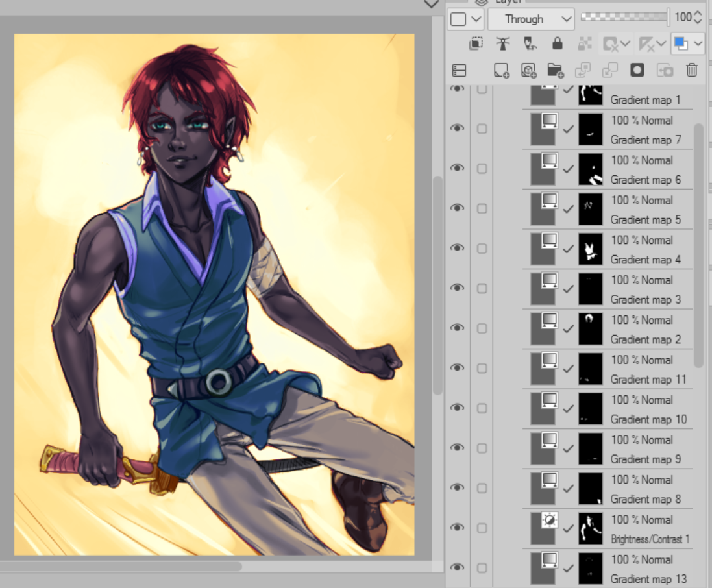
Task: Select the Gradient map 6 mask thumbnail
Action: click(591, 169)
